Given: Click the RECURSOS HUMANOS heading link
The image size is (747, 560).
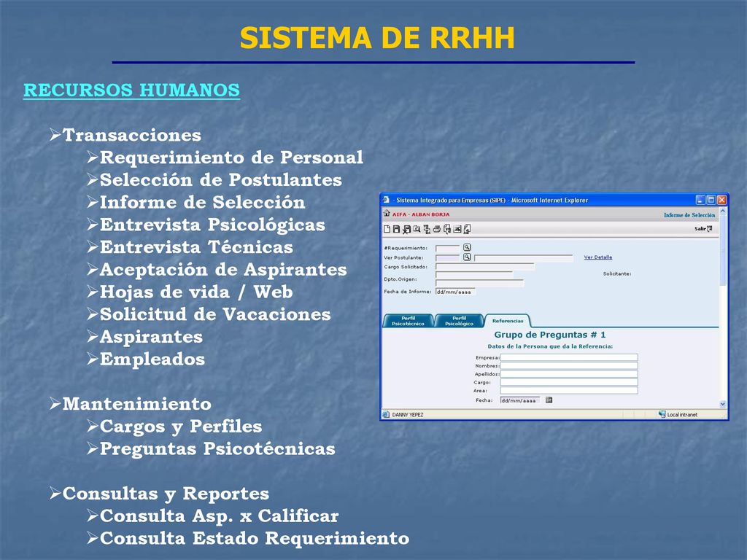Looking at the screenshot, I should [131, 90].
